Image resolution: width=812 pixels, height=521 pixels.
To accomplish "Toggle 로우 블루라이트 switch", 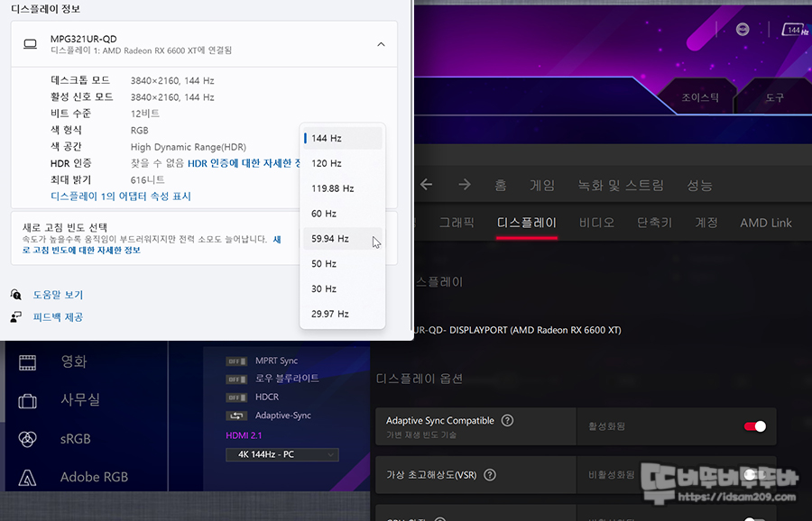I will (x=236, y=379).
